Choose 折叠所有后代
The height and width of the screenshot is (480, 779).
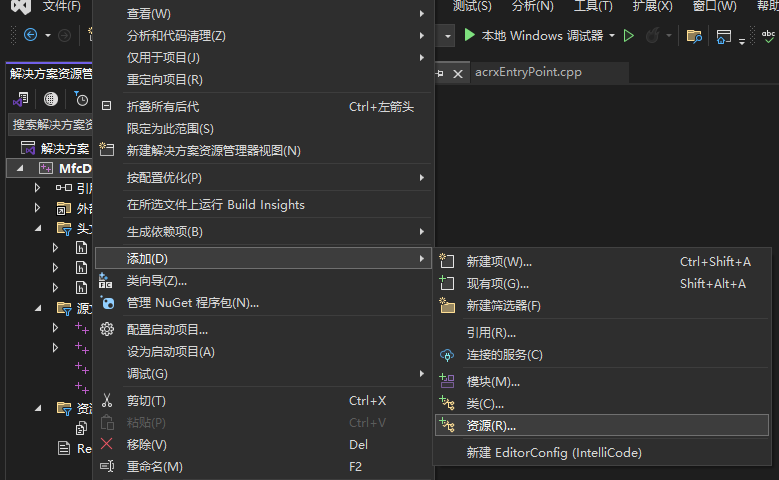264,106
